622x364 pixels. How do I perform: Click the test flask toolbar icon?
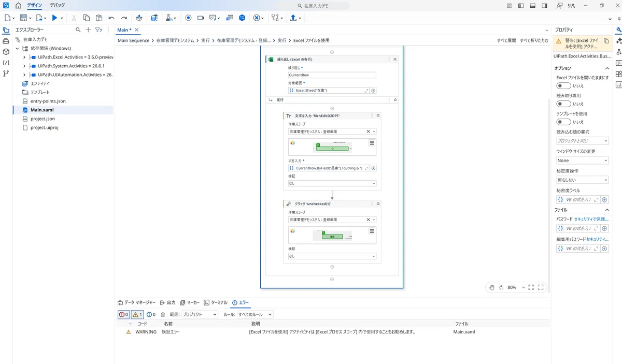(x=169, y=18)
